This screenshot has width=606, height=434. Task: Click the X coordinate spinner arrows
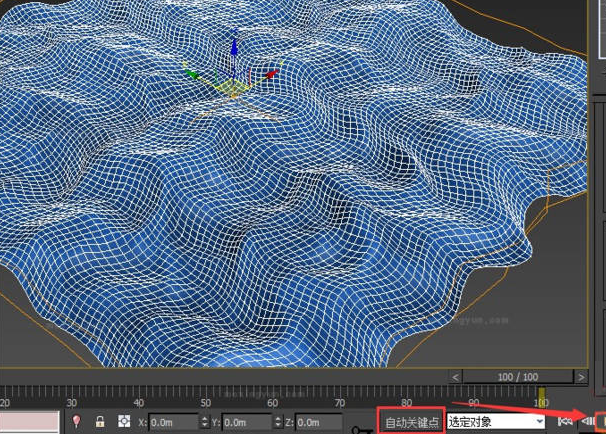(204, 422)
